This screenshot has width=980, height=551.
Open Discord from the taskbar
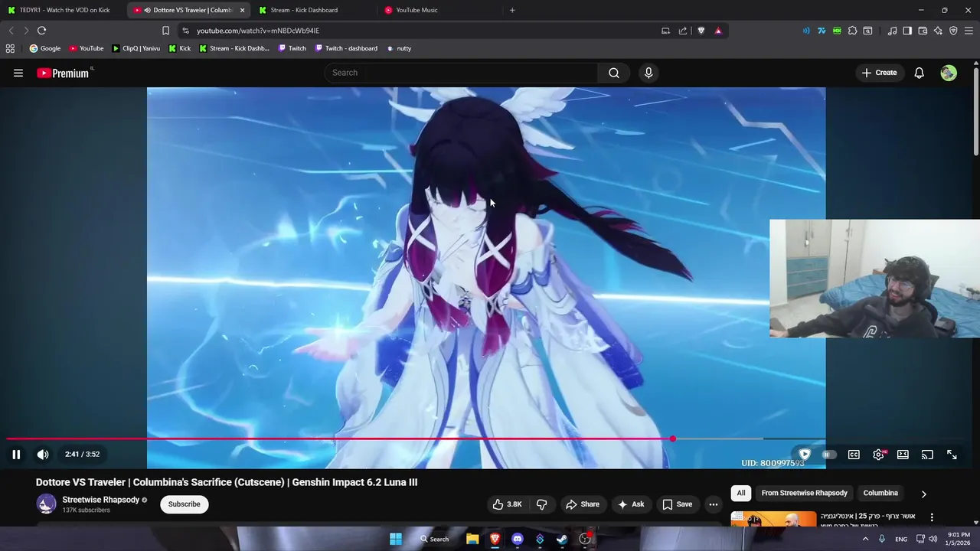click(518, 539)
